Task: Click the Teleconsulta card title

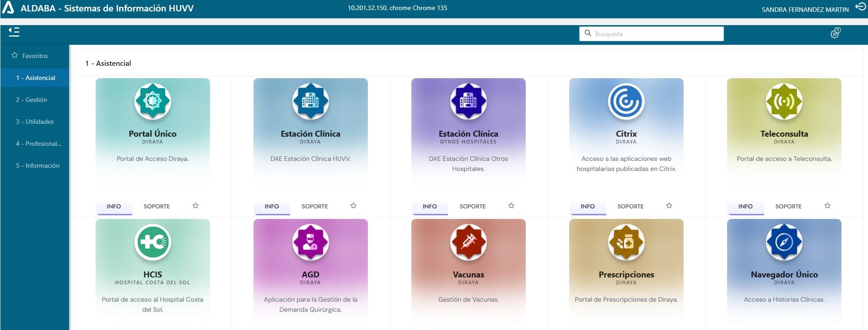Action: point(784,134)
